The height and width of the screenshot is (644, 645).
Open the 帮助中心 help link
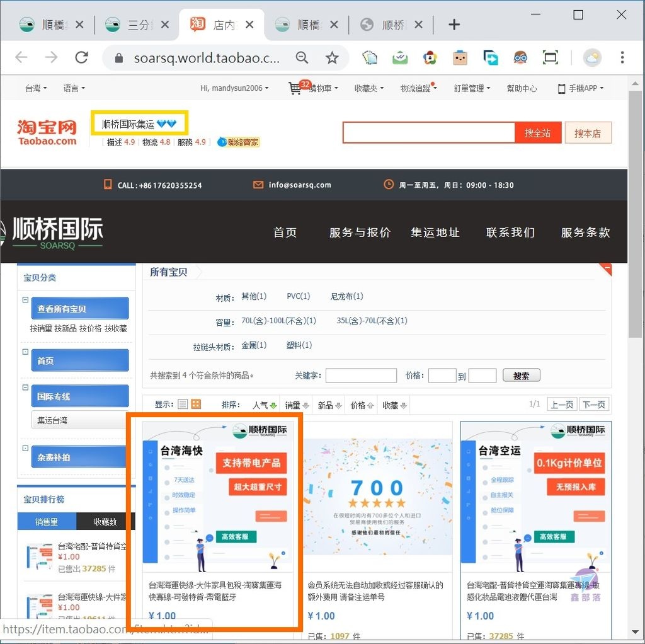[522, 88]
